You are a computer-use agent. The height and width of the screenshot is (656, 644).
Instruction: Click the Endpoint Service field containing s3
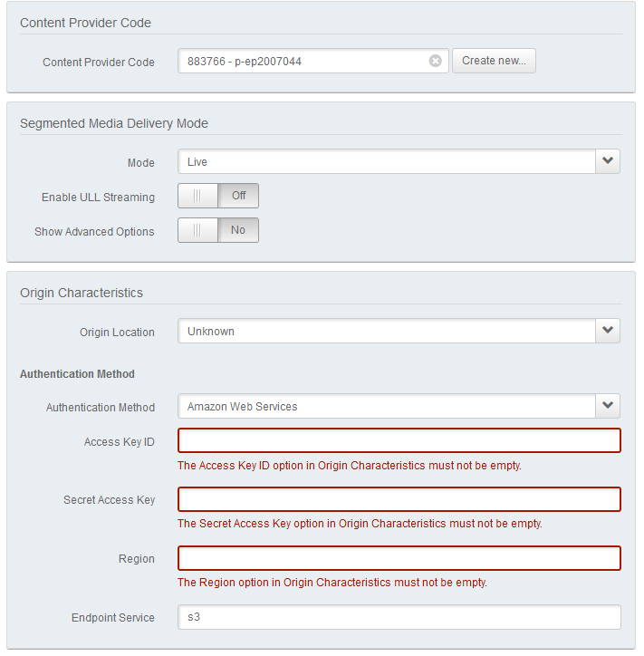tap(399, 617)
